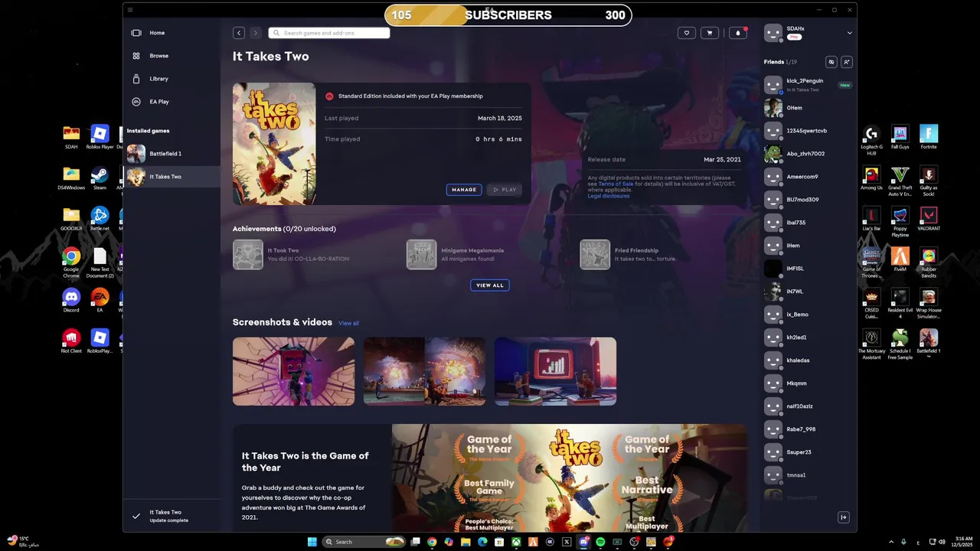Open Google Chrome desktop icon

(x=71, y=262)
